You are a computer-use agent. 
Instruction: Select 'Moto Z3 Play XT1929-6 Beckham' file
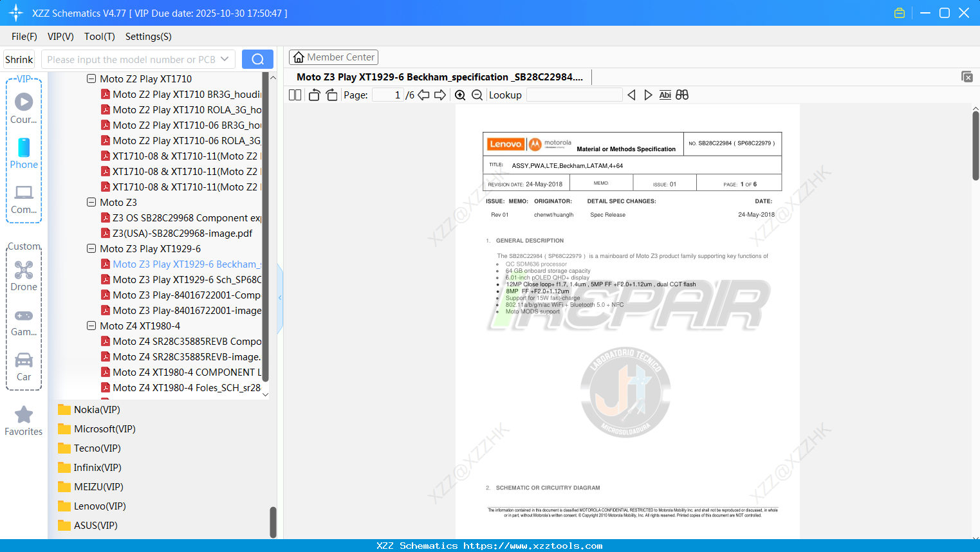tap(181, 264)
